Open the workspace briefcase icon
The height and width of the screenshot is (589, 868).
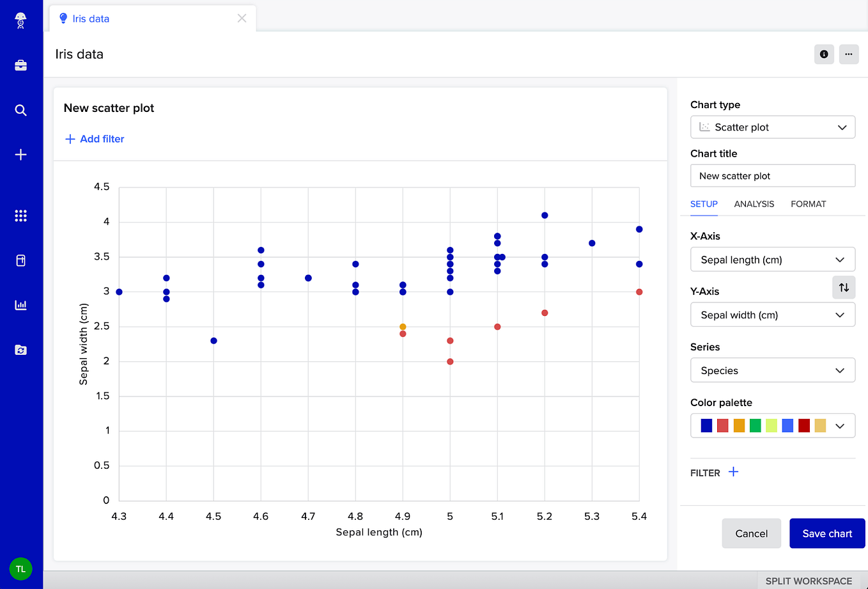tap(20, 65)
